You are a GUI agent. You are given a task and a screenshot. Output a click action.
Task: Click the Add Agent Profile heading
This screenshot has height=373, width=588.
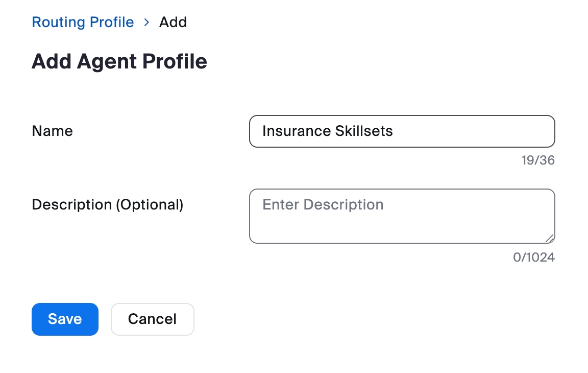[x=119, y=62]
